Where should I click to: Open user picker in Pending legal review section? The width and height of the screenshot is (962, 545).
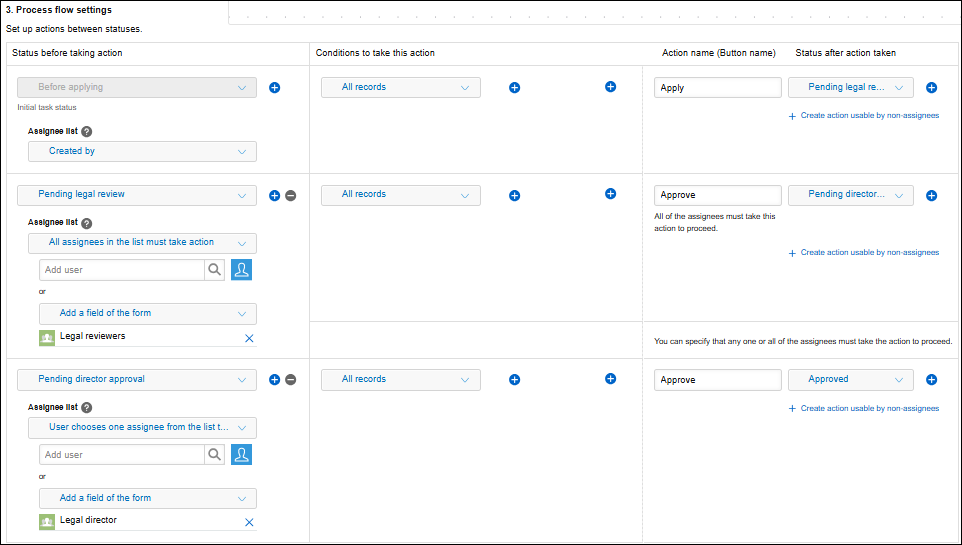point(241,269)
